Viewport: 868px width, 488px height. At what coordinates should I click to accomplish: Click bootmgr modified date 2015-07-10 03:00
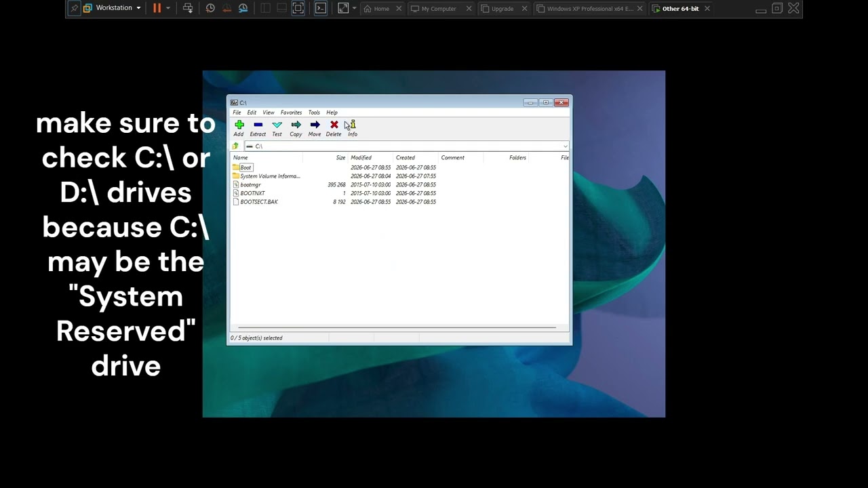click(x=370, y=185)
